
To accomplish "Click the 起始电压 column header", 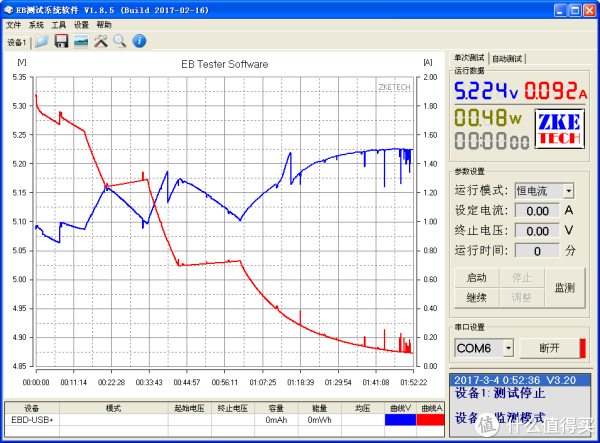I will (189, 408).
